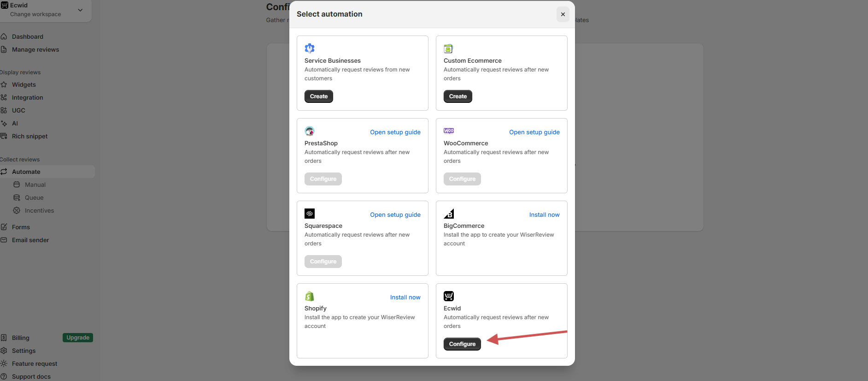Click Install now for Shopify
Screen dimensions: 868x381
click(405, 298)
